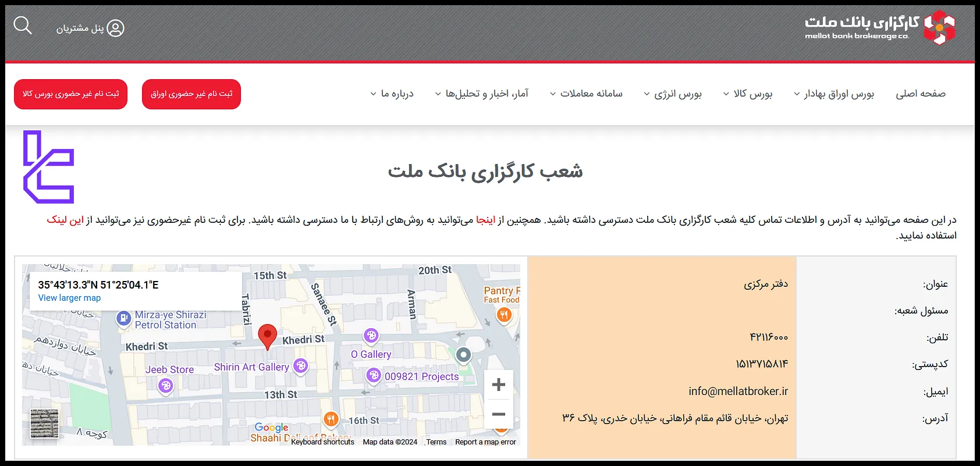Expand سامانه معاملات menu
980x466 pixels.
pyautogui.click(x=586, y=94)
